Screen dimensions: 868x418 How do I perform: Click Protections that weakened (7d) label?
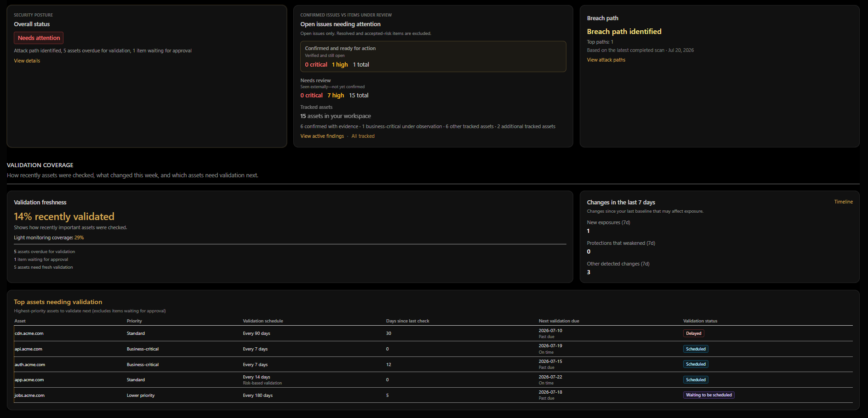tap(621, 243)
